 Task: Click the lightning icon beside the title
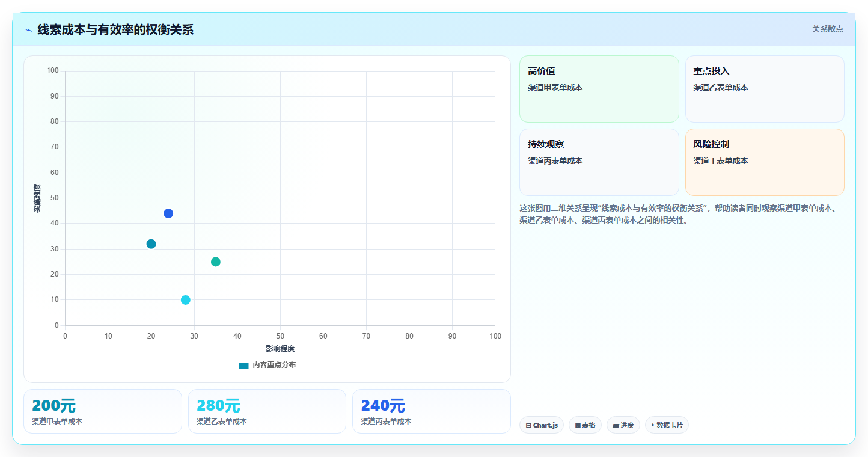[28, 30]
